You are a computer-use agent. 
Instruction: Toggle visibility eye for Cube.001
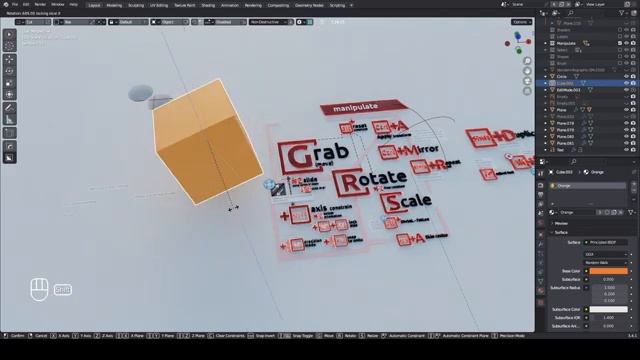point(627,83)
